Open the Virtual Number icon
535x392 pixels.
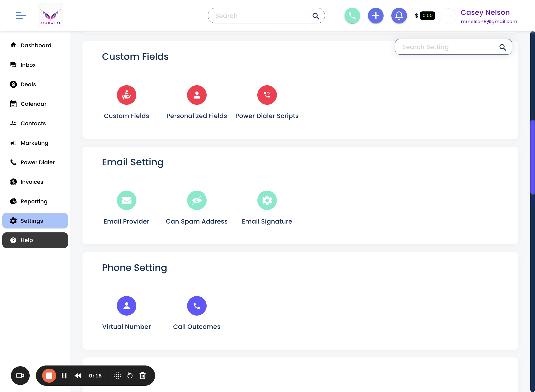(x=126, y=306)
